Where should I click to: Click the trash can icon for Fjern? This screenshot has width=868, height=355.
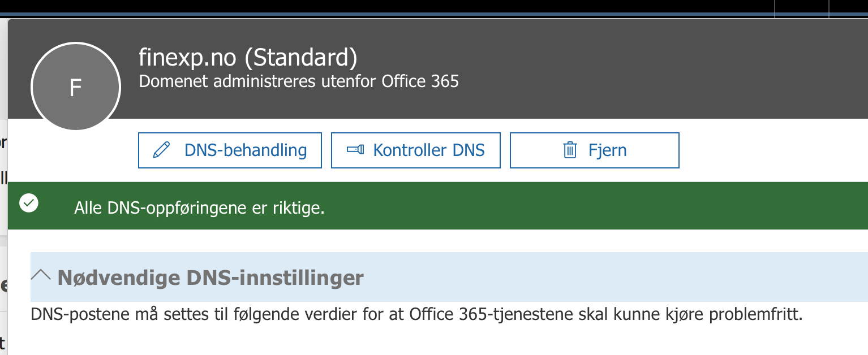tap(569, 150)
